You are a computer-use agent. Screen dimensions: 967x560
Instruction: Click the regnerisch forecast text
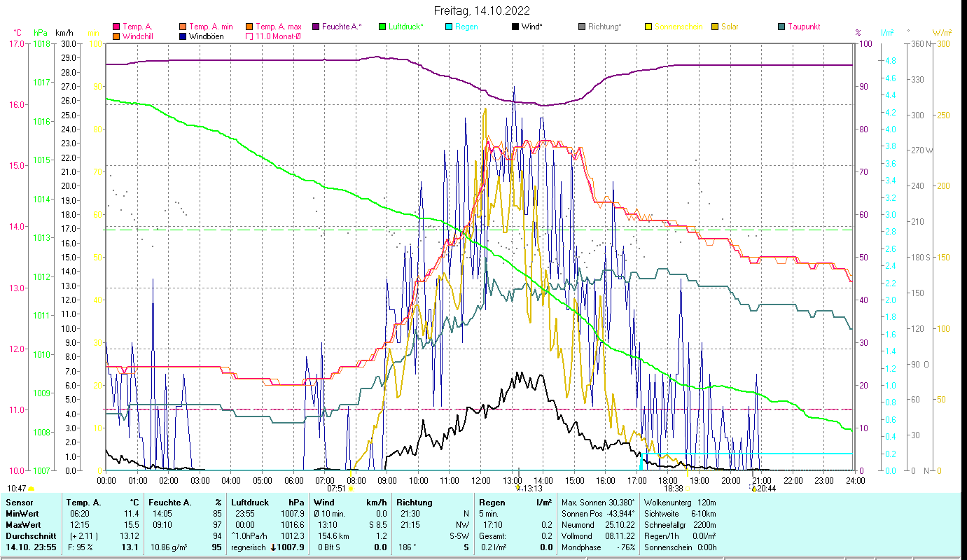[x=247, y=547]
